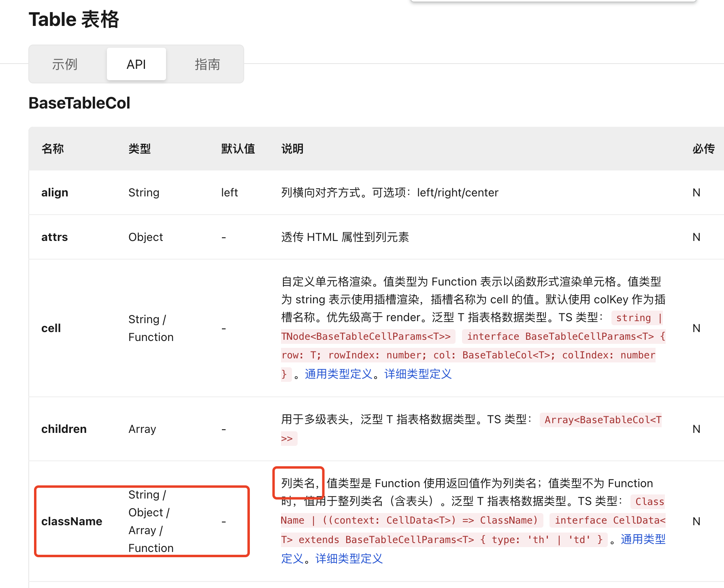724x588 pixels.
Task: Open 详细类型定义 link in the cell row
Action: (417, 374)
